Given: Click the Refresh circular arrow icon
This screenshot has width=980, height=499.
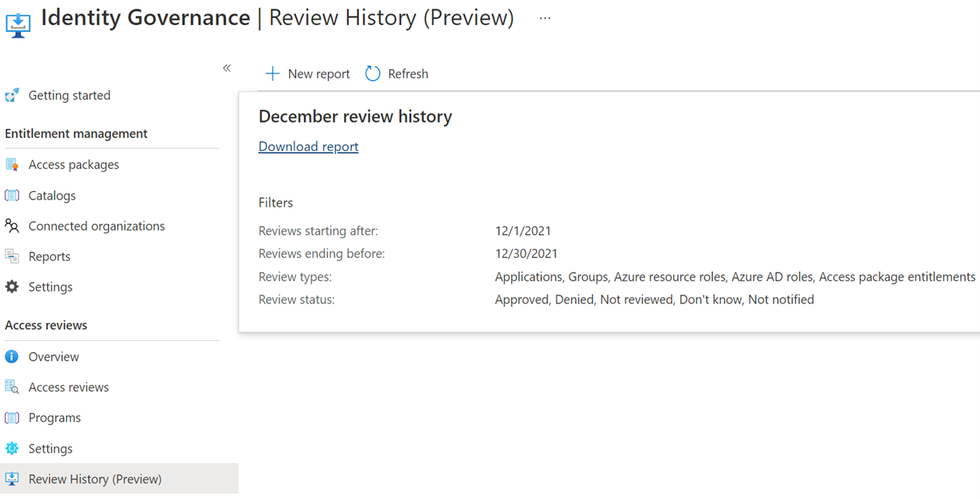Looking at the screenshot, I should [373, 74].
